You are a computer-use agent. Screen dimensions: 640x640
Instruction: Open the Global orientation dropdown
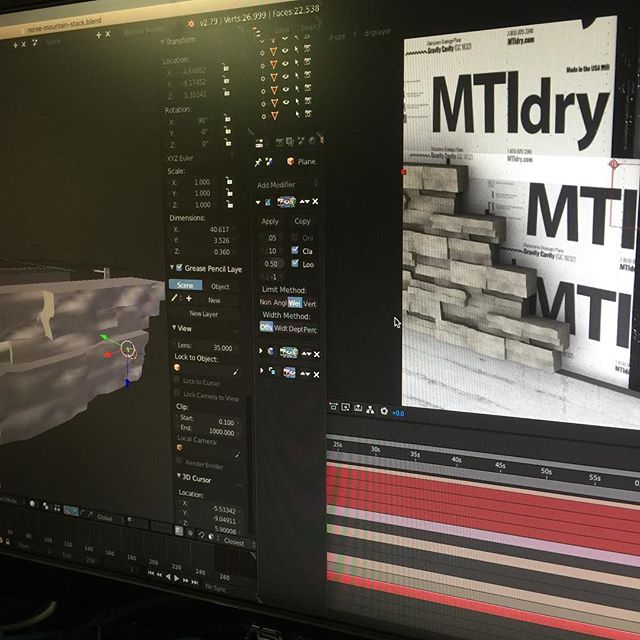click(109, 518)
